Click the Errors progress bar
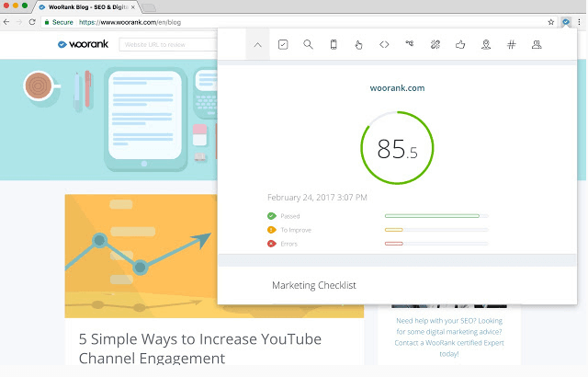 click(436, 244)
